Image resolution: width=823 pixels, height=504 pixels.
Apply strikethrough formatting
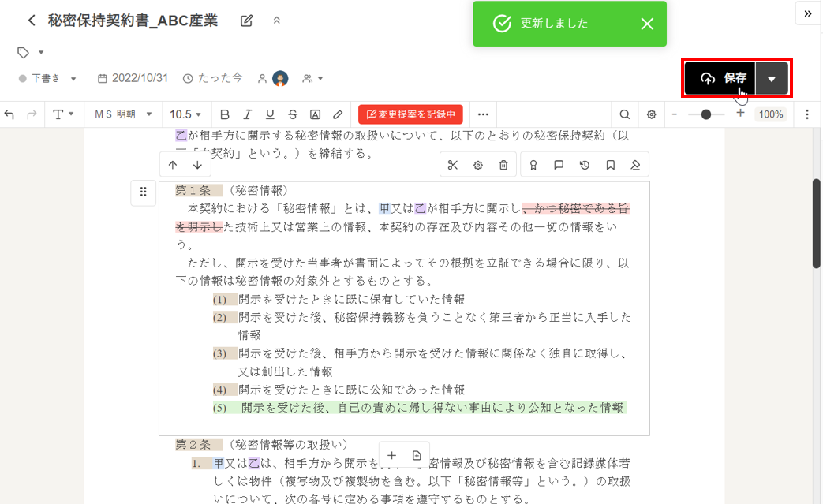tap(293, 114)
